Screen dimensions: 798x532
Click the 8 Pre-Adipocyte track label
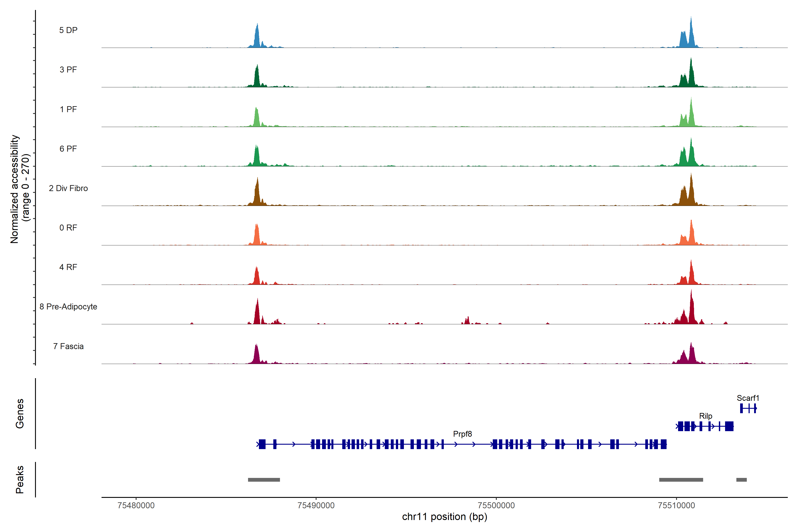(x=68, y=307)
